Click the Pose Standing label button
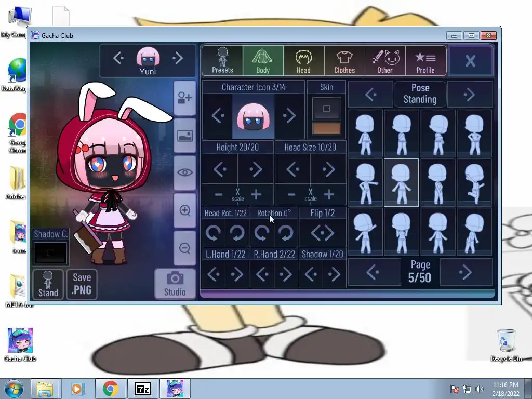 click(x=420, y=94)
